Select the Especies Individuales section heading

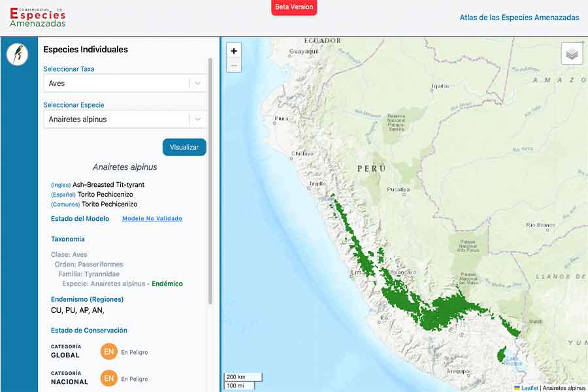[84, 49]
